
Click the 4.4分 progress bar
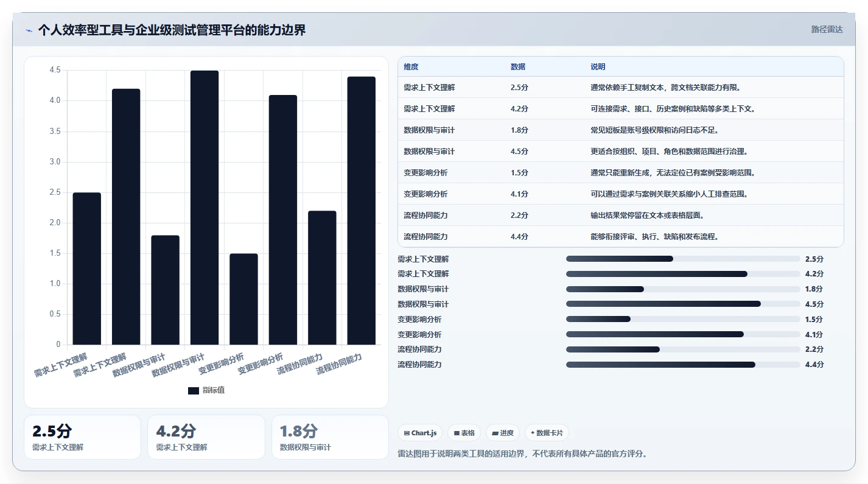click(x=683, y=365)
